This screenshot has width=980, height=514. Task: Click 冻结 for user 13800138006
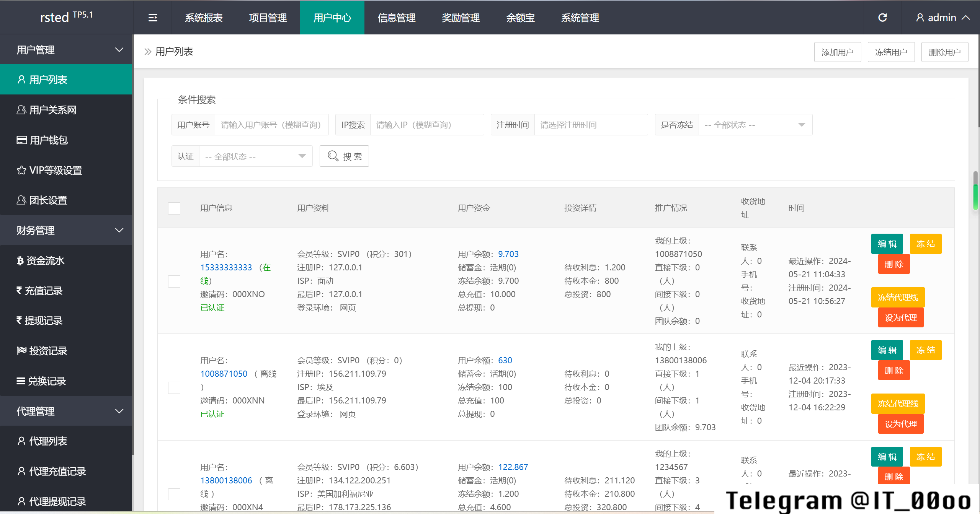point(926,457)
